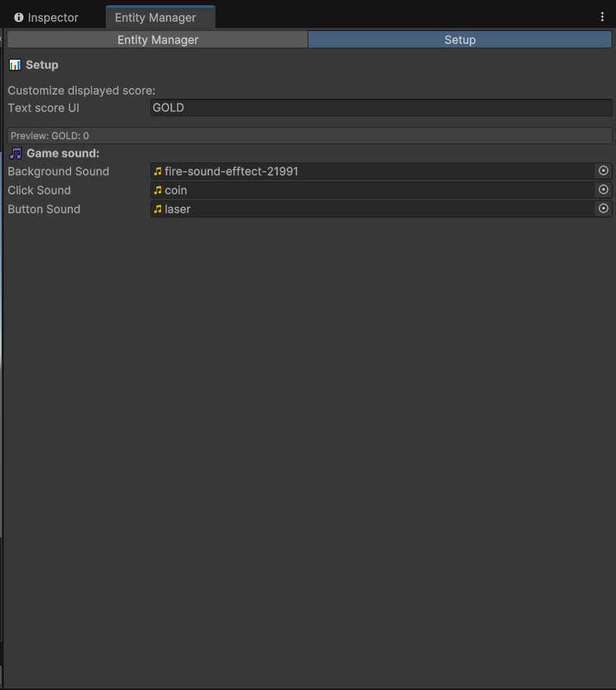Click the music note icon beside Game sound

click(16, 153)
